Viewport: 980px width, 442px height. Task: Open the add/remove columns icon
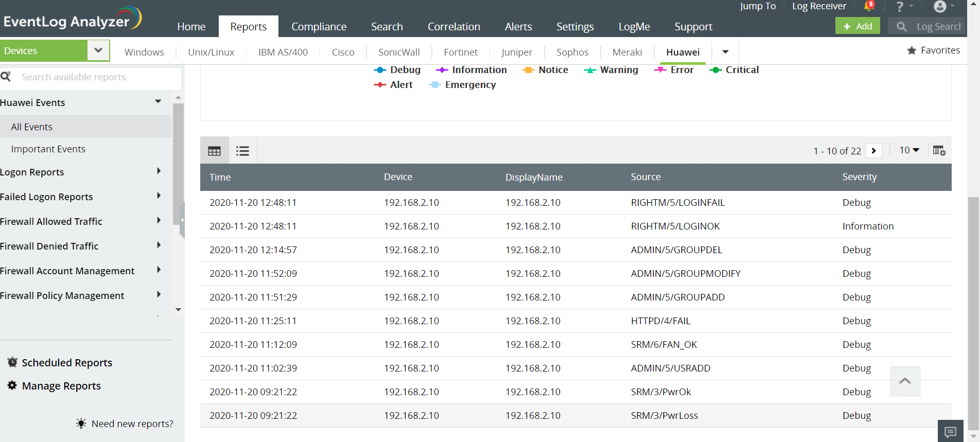[939, 150]
